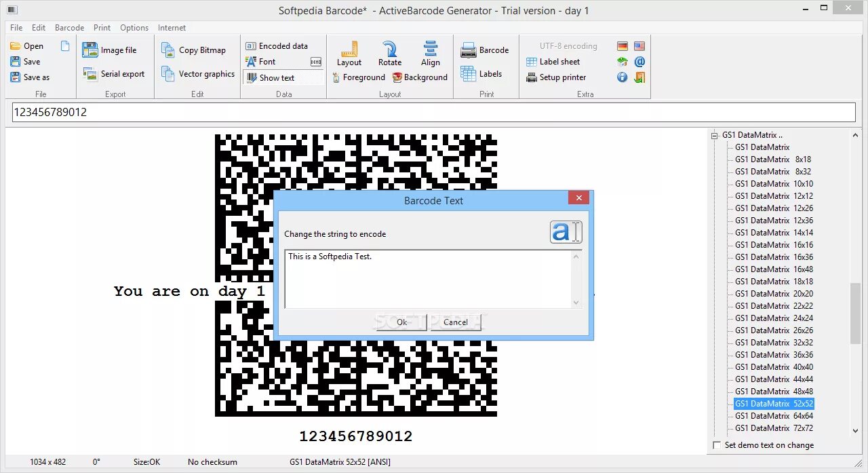Pick the Foreground color
Image resolution: width=868 pixels, height=473 pixels.
[x=359, y=77]
